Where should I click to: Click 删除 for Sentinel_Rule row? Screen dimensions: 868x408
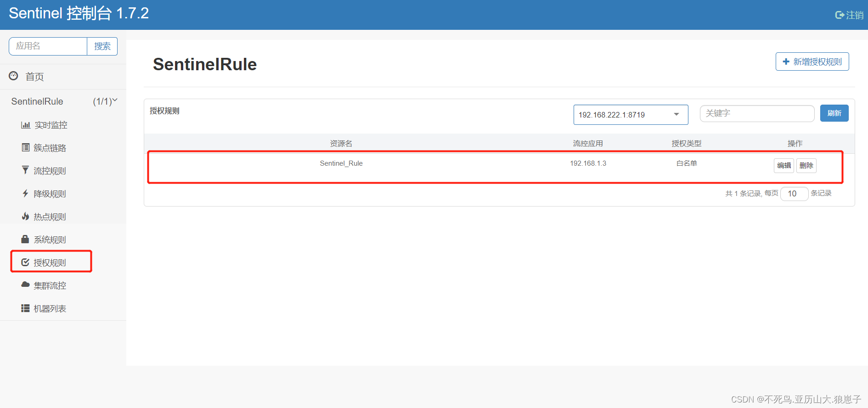(806, 165)
